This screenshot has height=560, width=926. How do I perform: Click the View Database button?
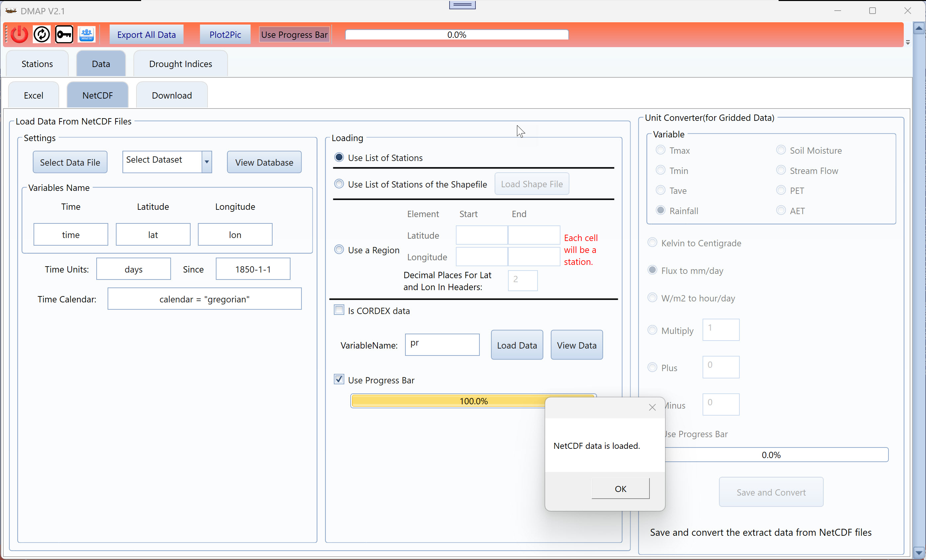[x=264, y=162]
